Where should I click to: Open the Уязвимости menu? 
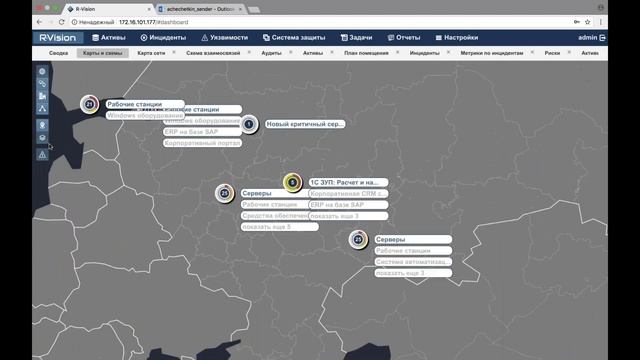click(224, 38)
